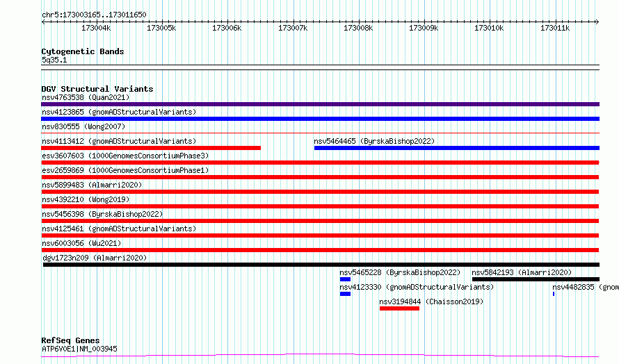This screenshot has height=364, width=619.
Task: Click the nsv6003056 Wu2021 variant label
Action: pos(81,243)
